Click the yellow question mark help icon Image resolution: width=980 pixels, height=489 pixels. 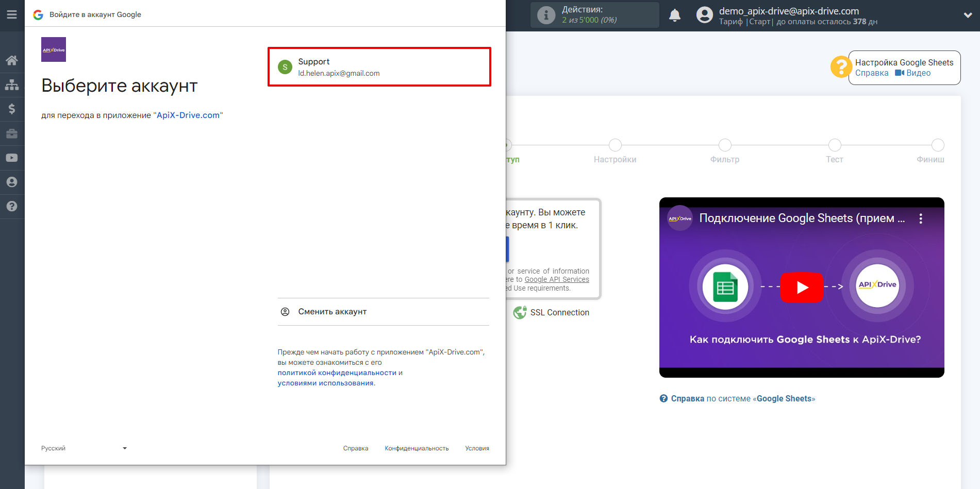[841, 67]
